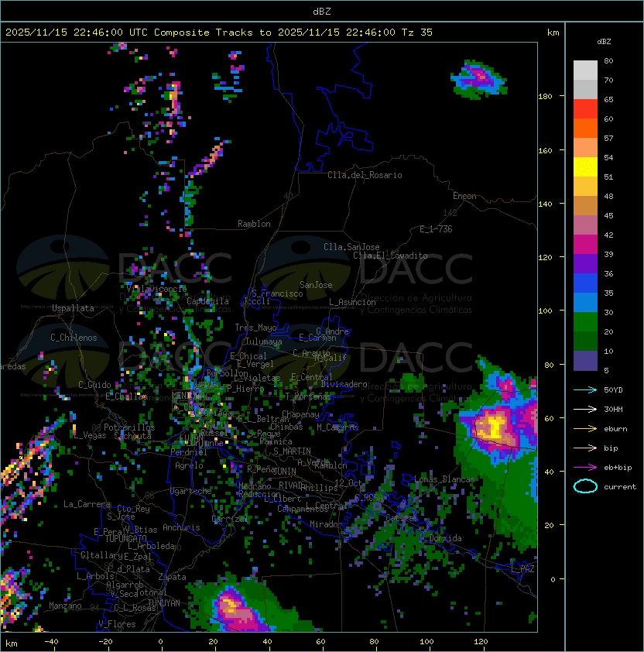644x652 pixels.
Task: Click the C_Chilenos place label
Action: tap(74, 338)
